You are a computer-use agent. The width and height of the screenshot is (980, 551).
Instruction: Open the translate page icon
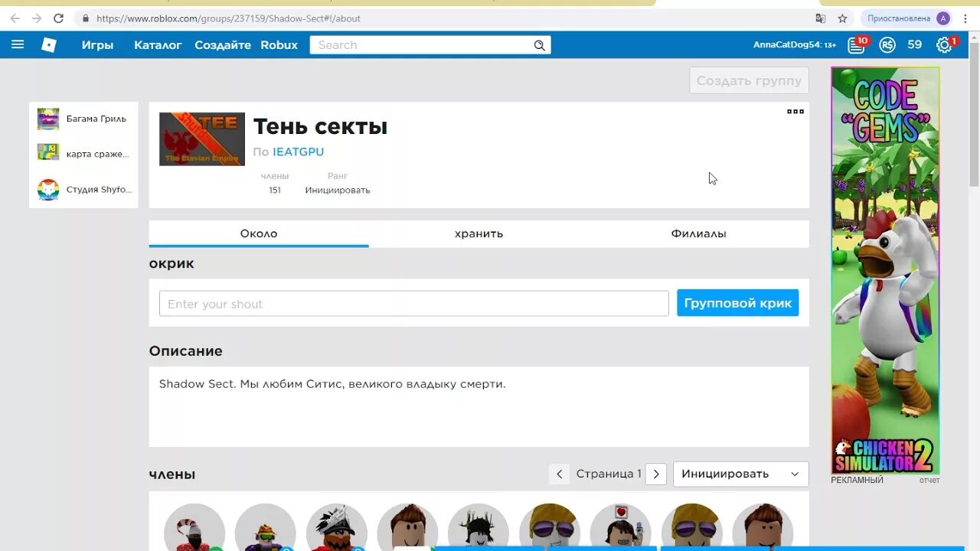point(821,18)
